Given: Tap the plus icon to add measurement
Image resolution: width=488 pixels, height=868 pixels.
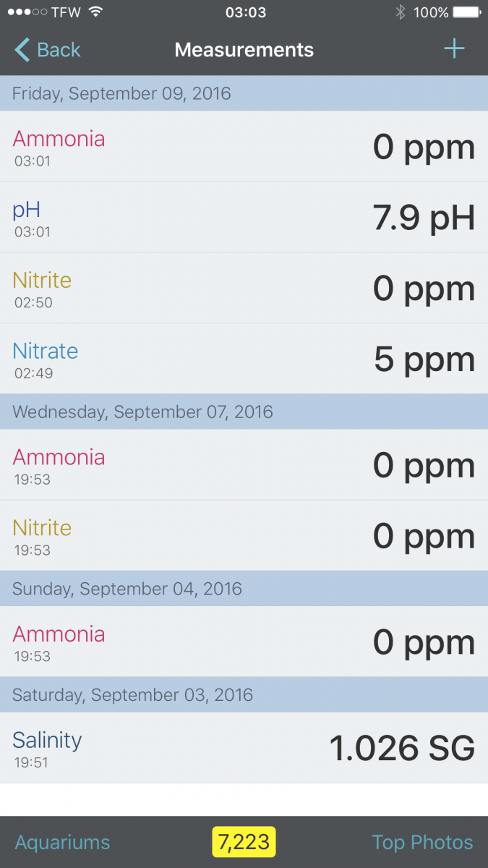Looking at the screenshot, I should click(x=454, y=49).
